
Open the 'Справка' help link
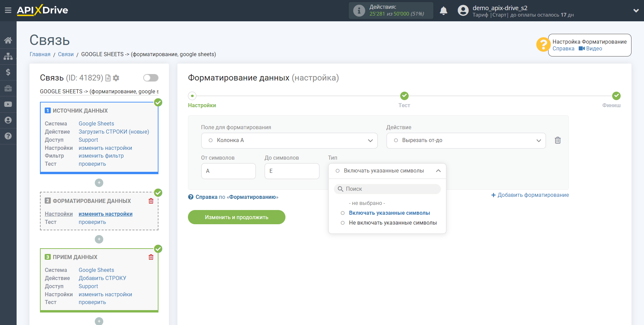tap(563, 48)
